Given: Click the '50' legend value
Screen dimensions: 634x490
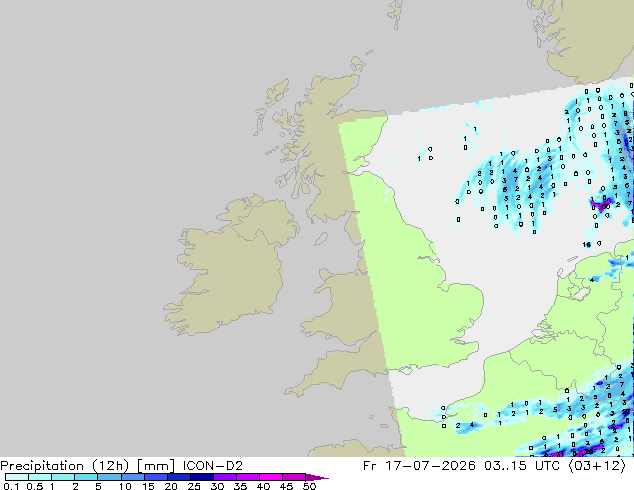Looking at the screenshot, I should [309, 486].
